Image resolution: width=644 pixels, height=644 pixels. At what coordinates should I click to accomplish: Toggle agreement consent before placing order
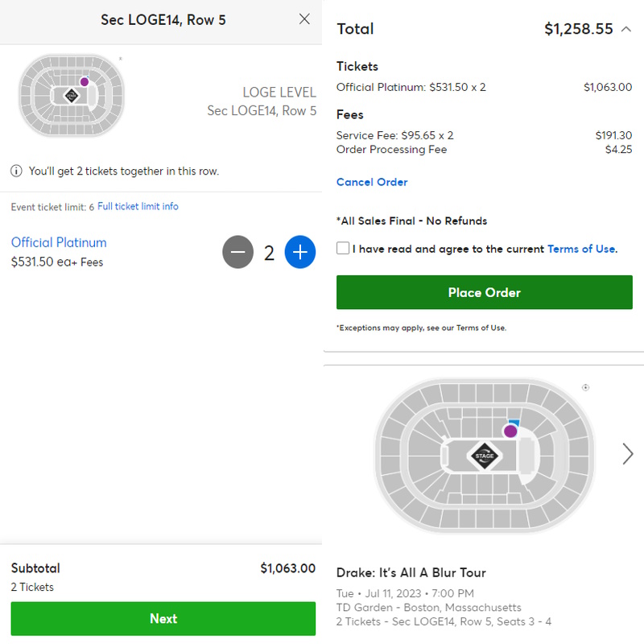pos(342,249)
